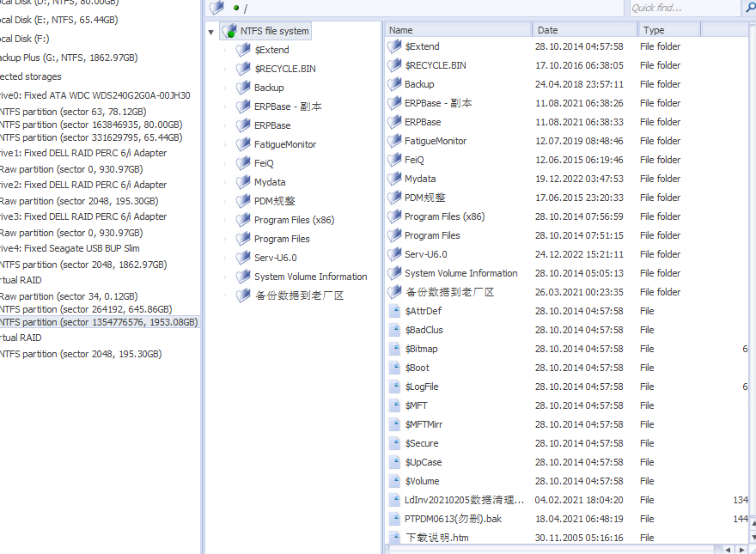
Task: Click the ERPBase folder icon in tree
Action: click(x=243, y=125)
